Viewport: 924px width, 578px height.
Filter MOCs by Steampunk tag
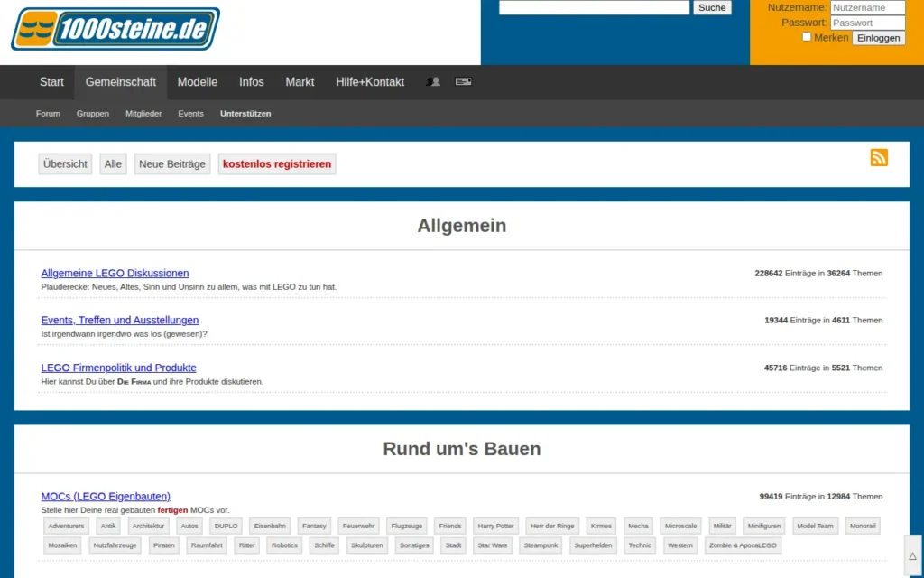coord(541,545)
